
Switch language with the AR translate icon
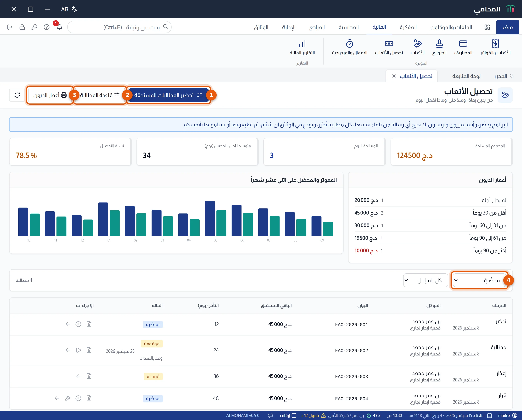(69, 9)
